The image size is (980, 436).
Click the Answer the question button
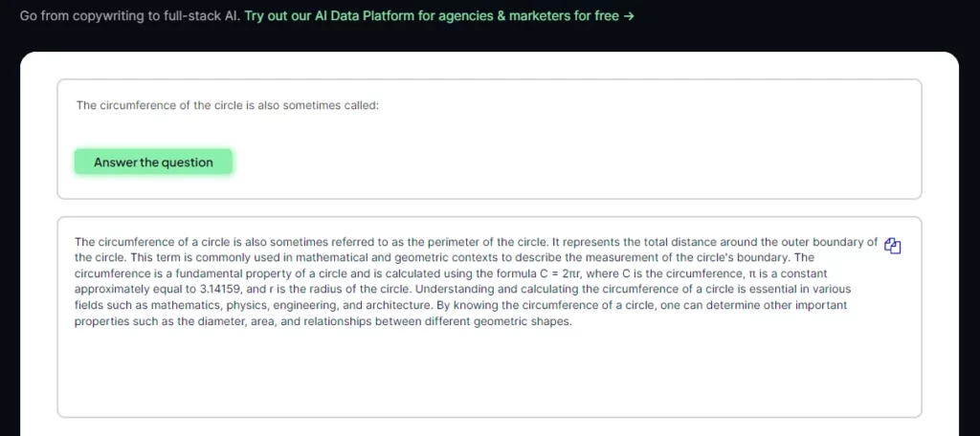click(x=153, y=163)
